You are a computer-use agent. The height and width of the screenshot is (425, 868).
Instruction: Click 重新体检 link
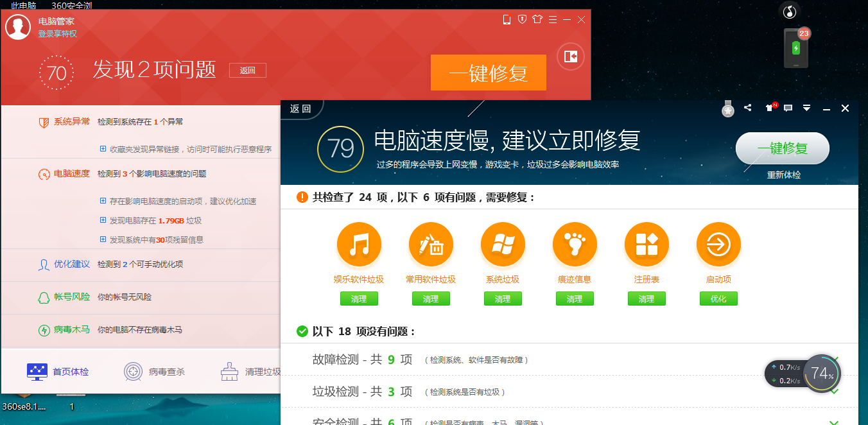click(x=784, y=175)
